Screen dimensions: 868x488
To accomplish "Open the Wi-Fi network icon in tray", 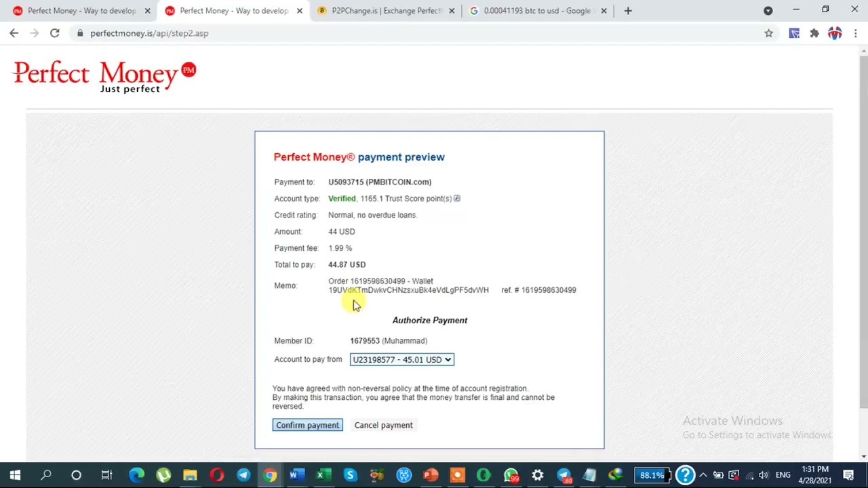I will click(749, 475).
